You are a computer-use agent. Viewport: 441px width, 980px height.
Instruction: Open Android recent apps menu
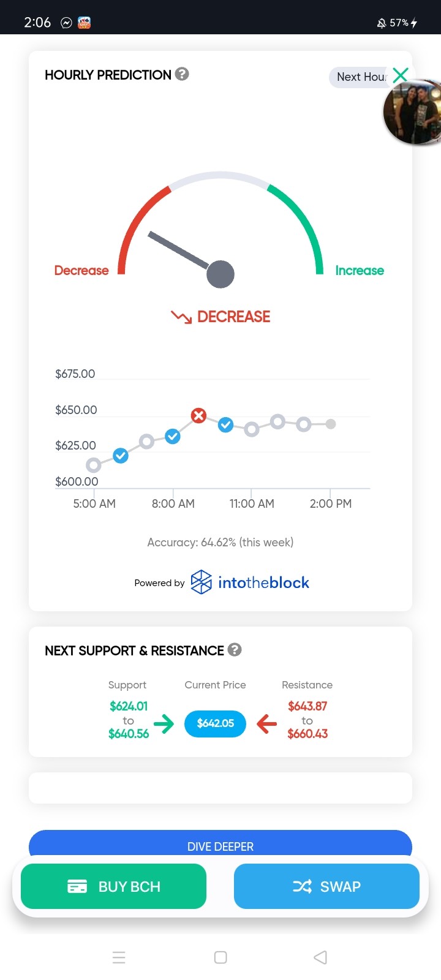coord(119,957)
